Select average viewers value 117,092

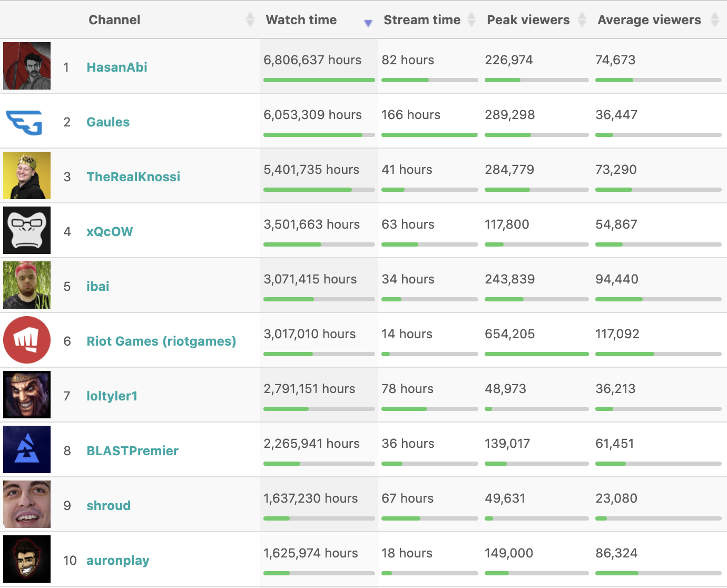click(x=617, y=334)
